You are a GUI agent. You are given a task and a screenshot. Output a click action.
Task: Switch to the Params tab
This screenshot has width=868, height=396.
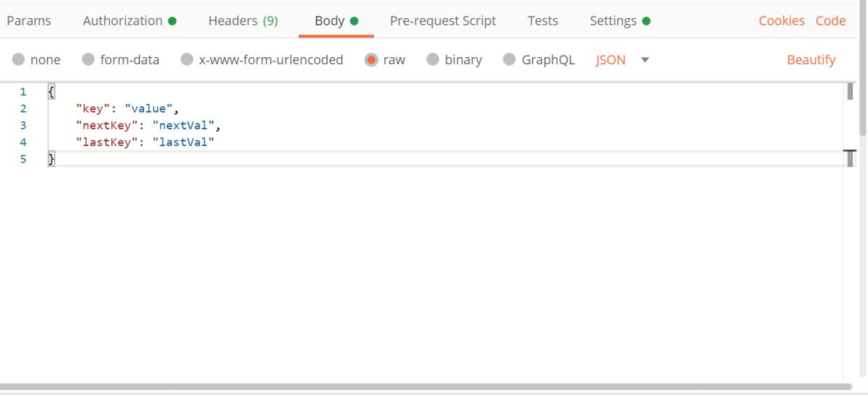tap(29, 21)
